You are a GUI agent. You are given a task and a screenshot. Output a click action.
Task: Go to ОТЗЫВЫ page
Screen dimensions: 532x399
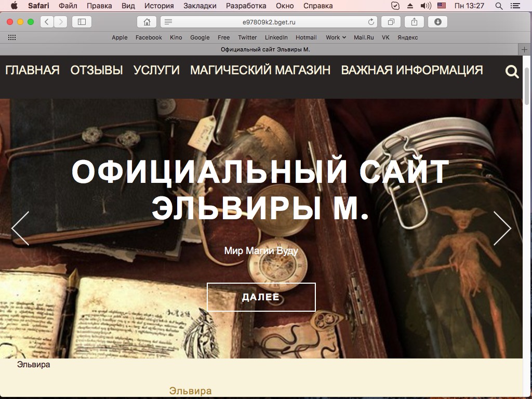pyautogui.click(x=96, y=70)
